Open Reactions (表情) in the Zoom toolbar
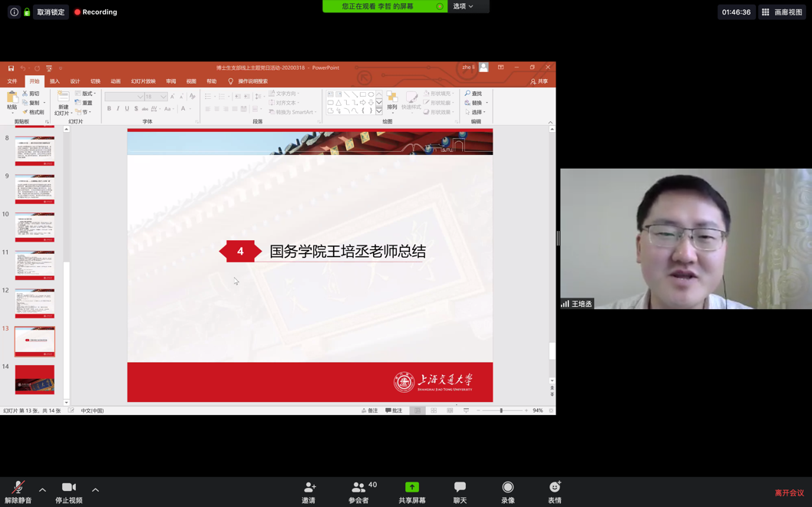The image size is (812, 507). (x=555, y=488)
